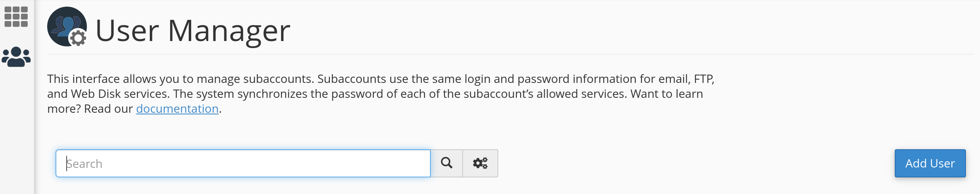Run the search using the magnifier icon

447,163
